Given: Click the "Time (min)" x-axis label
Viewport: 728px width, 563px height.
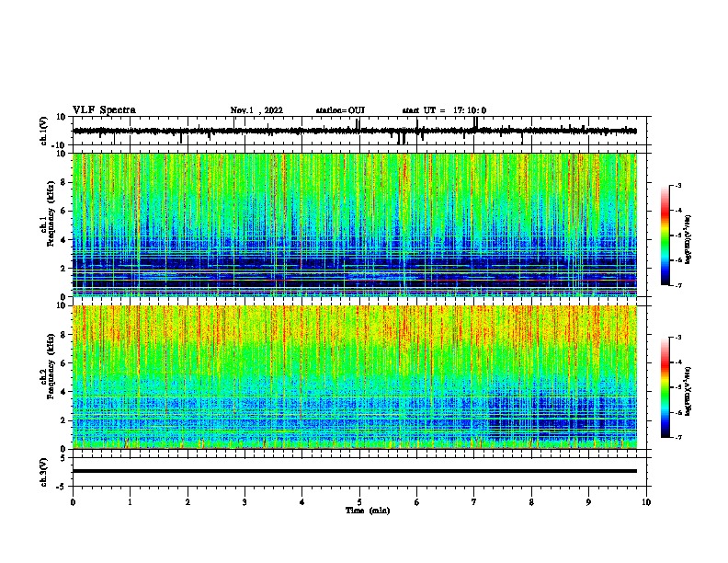Looking at the screenshot, I should coord(368,511).
